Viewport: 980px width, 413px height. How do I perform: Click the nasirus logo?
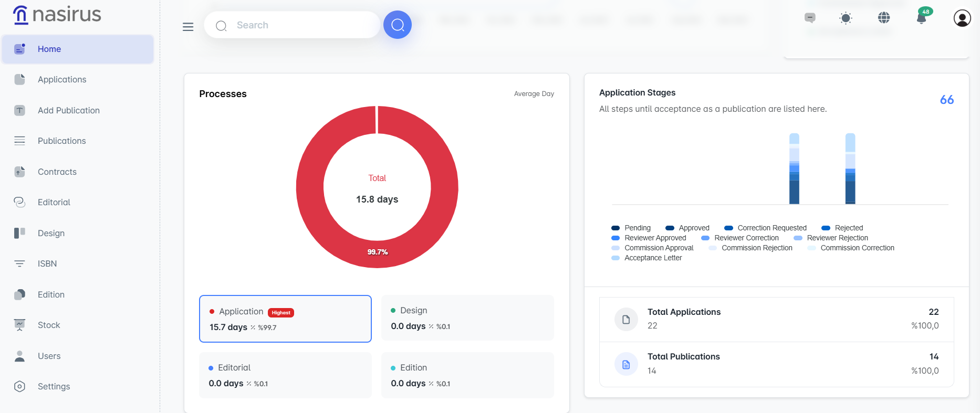[x=57, y=15]
